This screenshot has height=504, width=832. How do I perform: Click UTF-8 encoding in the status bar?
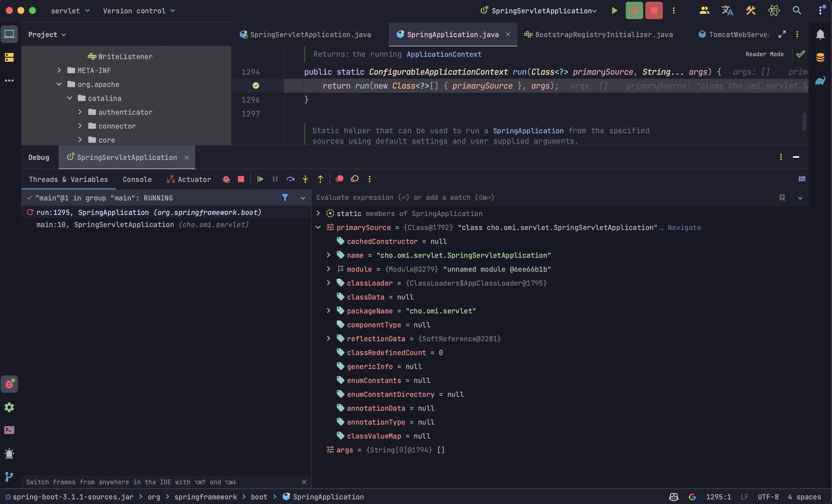[x=768, y=497]
